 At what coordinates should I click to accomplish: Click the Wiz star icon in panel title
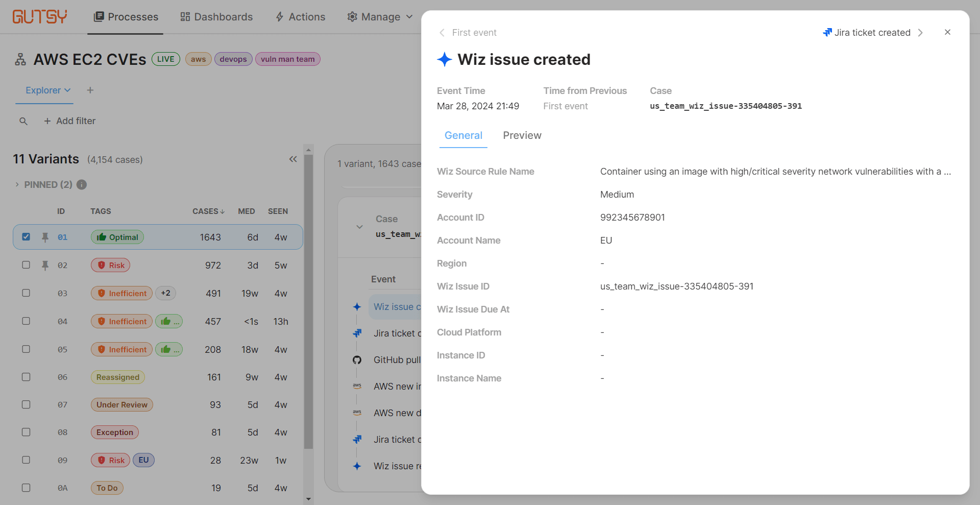(445, 60)
